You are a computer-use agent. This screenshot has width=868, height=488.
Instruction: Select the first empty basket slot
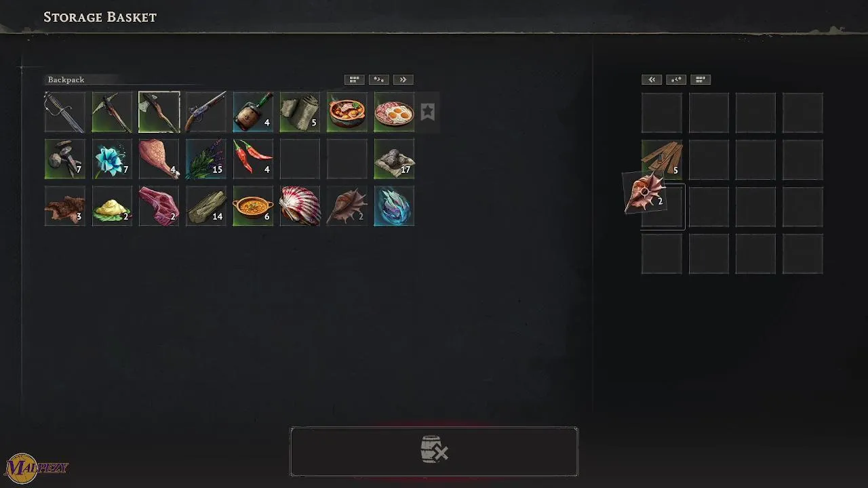click(662, 113)
